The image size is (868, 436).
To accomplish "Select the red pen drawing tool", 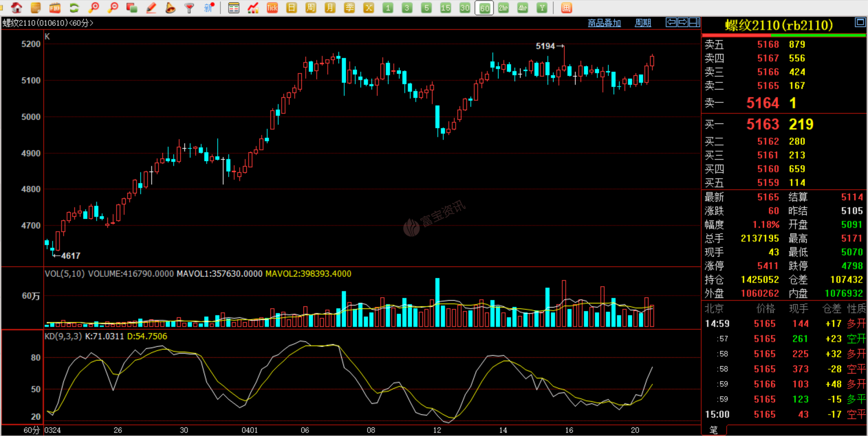I will click(151, 8).
